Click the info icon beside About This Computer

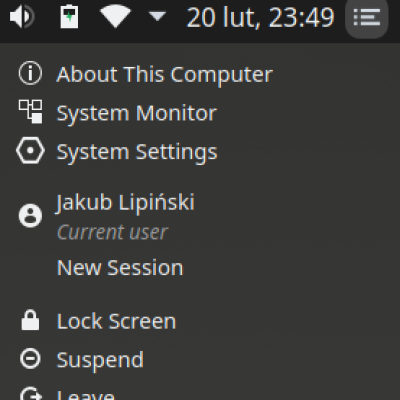(30, 73)
